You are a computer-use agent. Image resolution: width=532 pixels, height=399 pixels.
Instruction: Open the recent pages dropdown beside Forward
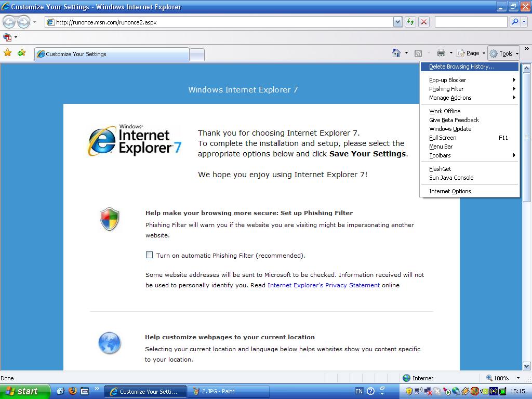click(34, 22)
